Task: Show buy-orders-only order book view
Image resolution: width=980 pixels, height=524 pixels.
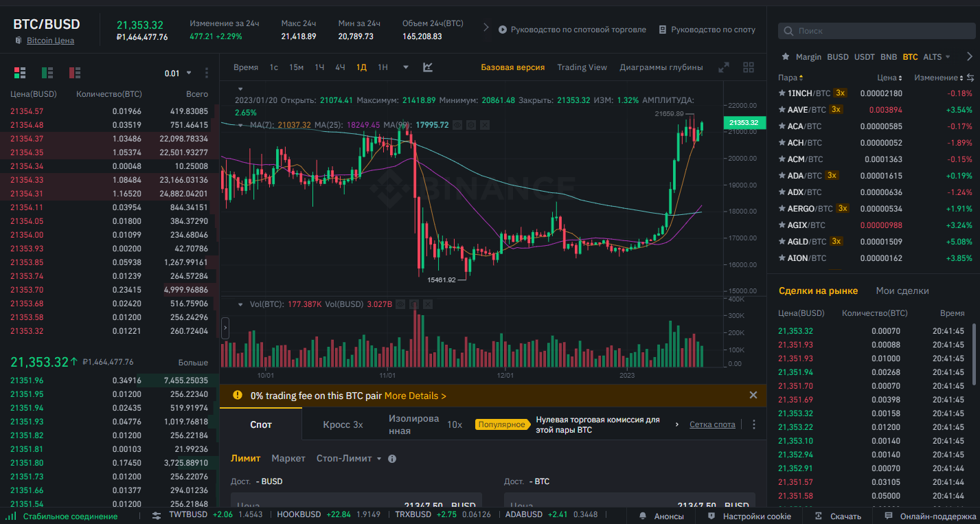Action: (47, 73)
